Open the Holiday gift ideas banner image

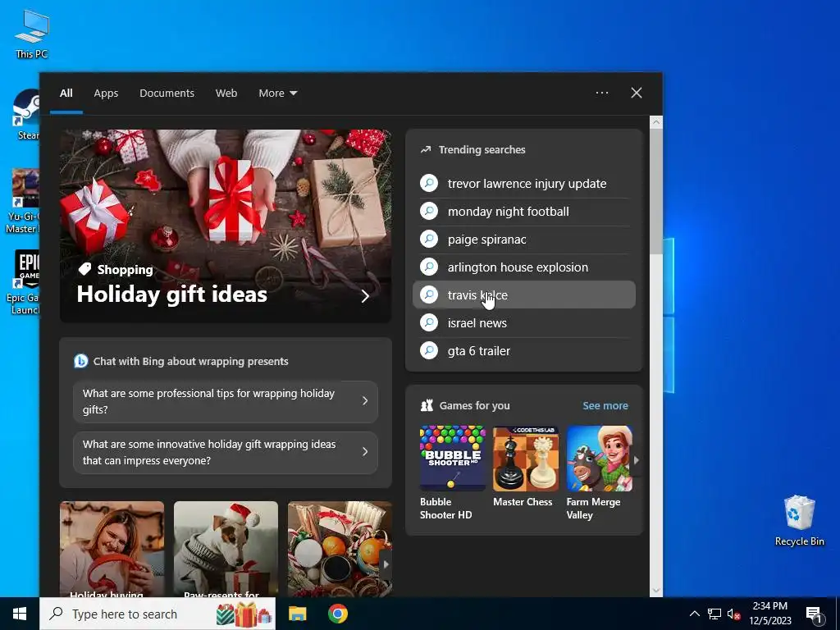pyautogui.click(x=226, y=226)
